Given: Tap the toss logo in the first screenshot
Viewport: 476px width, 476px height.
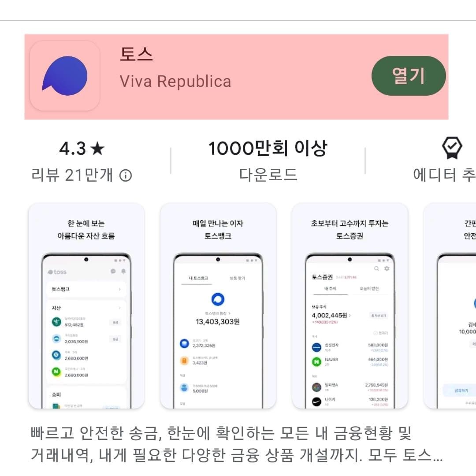Looking at the screenshot, I should (57, 272).
